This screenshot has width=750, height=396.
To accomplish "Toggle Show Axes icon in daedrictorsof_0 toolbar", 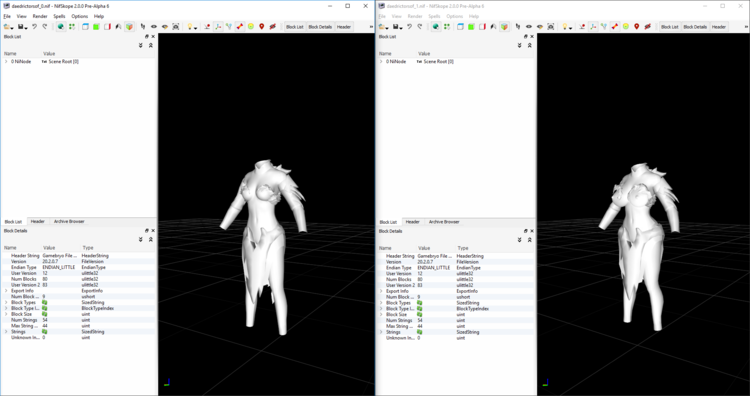I will coord(218,27).
